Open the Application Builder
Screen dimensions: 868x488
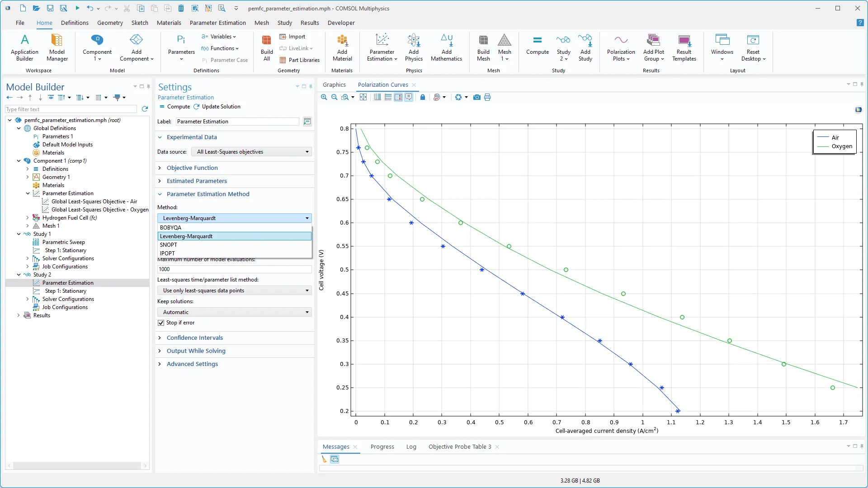pyautogui.click(x=24, y=47)
